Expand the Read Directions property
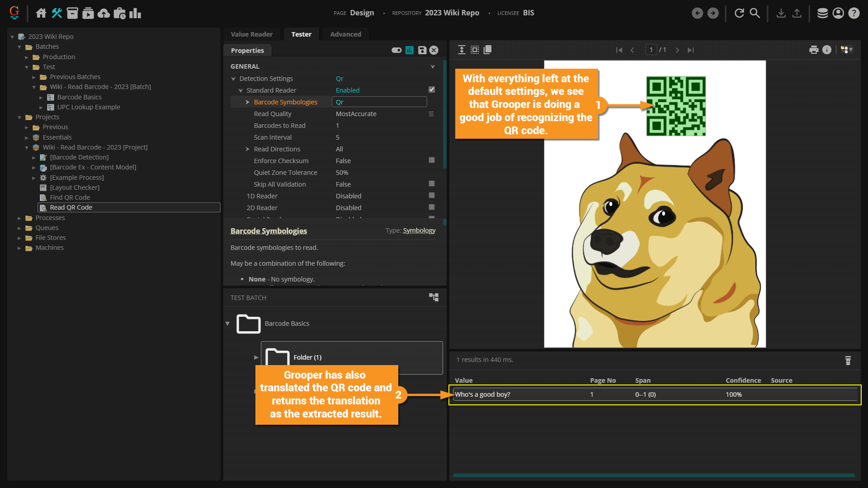 (x=248, y=149)
